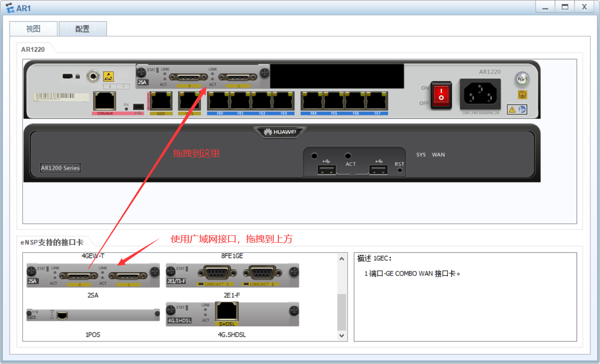The width and height of the screenshot is (600, 364).
Task: Select the FE0 Ethernet port
Action: [219, 101]
